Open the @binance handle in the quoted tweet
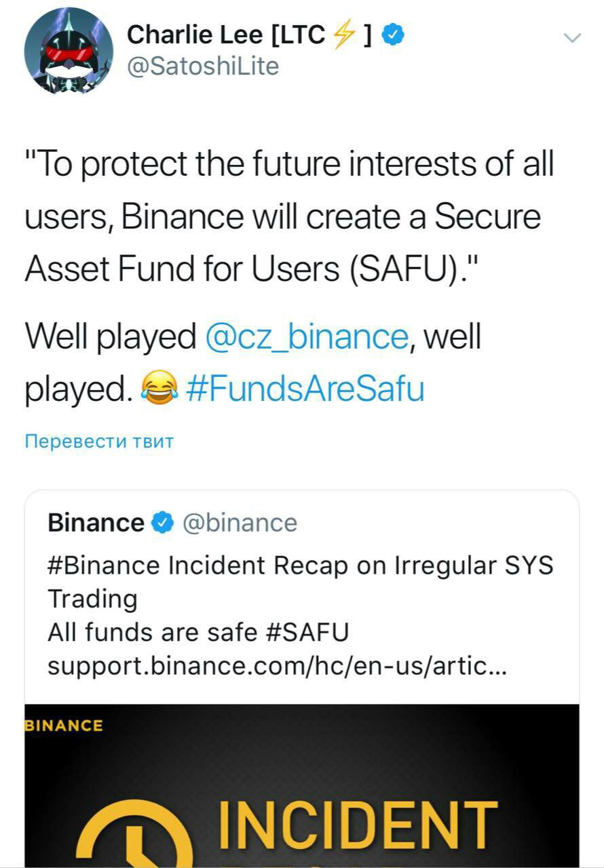The image size is (604, 868). pyautogui.click(x=240, y=523)
